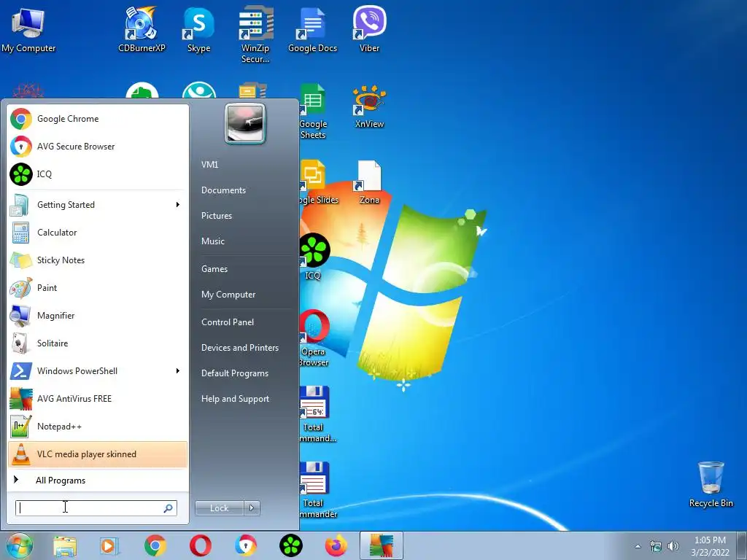This screenshot has height=560, width=747.
Task: Select the My Computer desktop icon
Action: (x=28, y=29)
